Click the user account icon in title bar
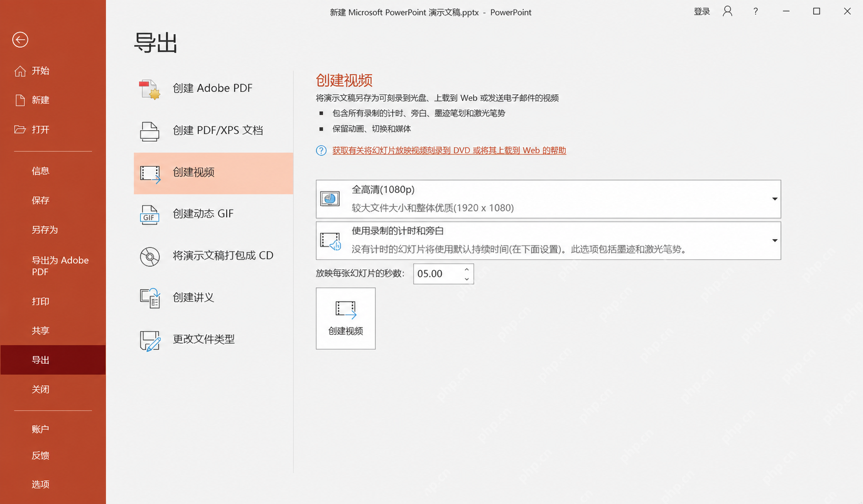This screenshot has height=504, width=863. click(x=727, y=11)
